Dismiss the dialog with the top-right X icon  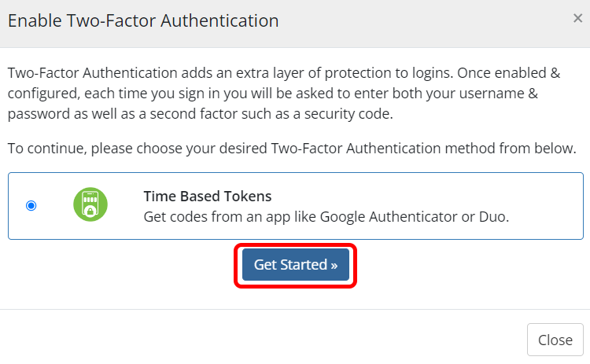(x=577, y=19)
